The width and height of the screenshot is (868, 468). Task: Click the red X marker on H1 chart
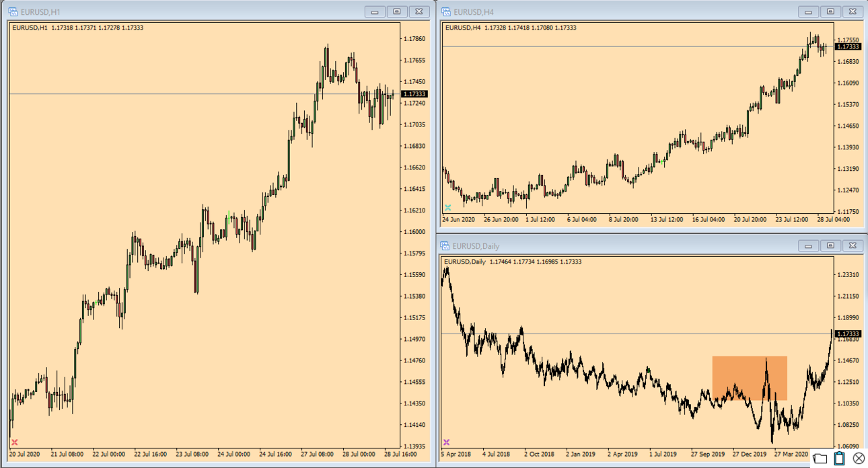point(15,442)
